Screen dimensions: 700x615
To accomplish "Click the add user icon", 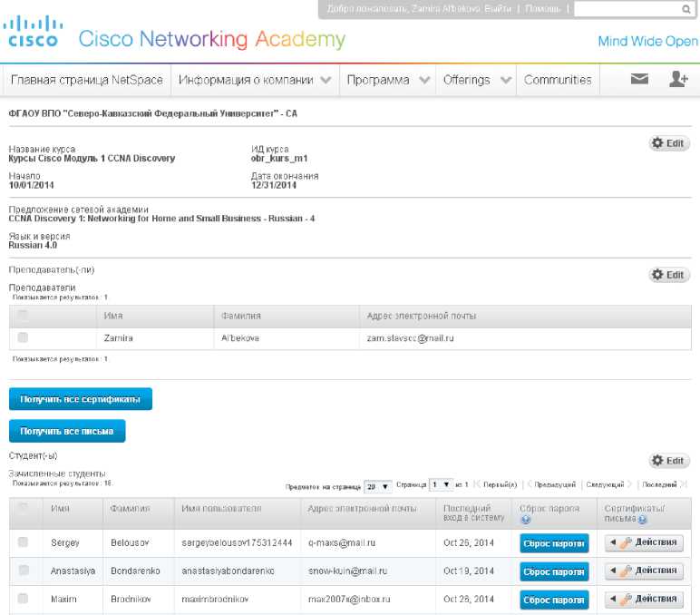I will click(x=678, y=79).
